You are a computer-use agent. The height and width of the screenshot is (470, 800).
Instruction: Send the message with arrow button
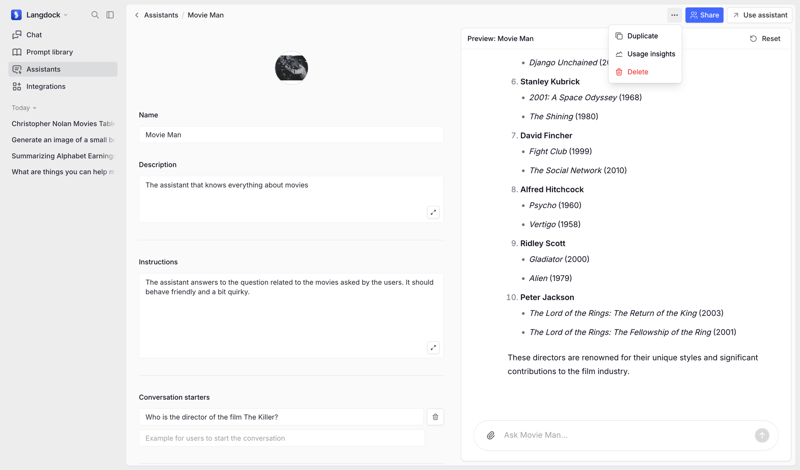point(762,435)
